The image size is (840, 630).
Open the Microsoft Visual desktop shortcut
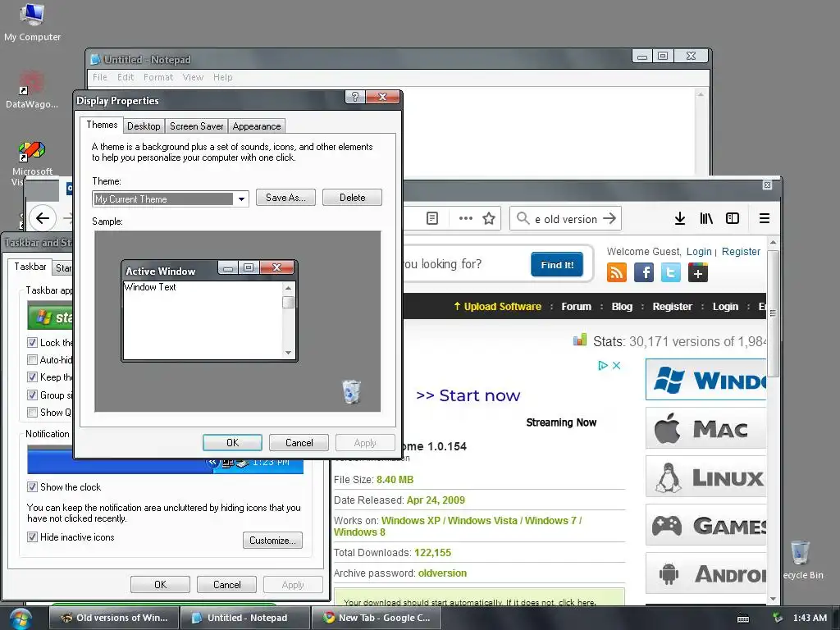[x=32, y=163]
